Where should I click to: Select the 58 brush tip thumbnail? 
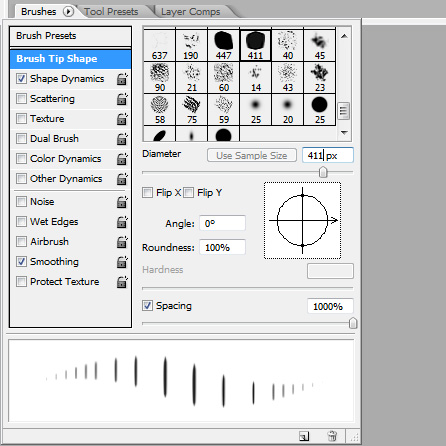[160, 109]
